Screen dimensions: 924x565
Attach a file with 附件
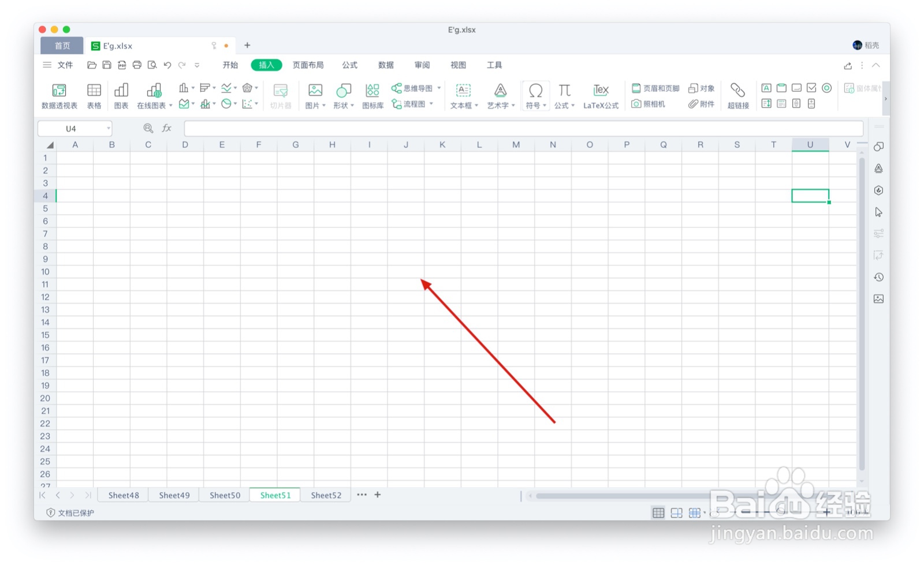(702, 104)
